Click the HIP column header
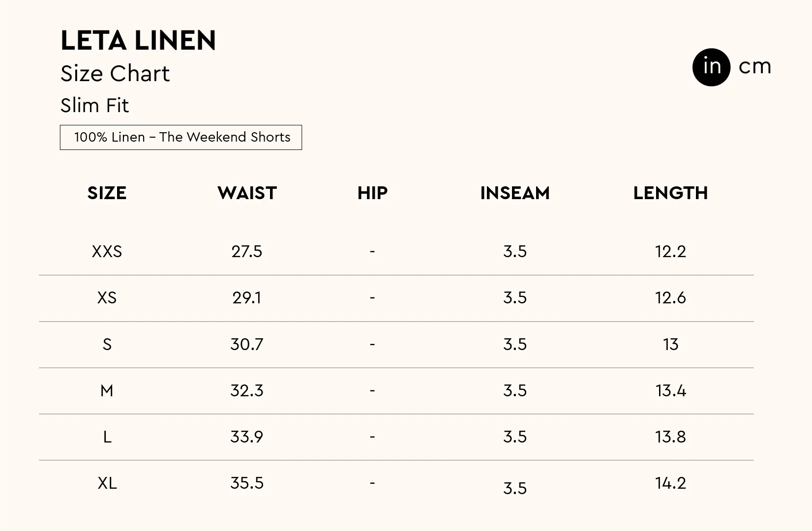Viewport: 812px width, 531px height. 372,193
